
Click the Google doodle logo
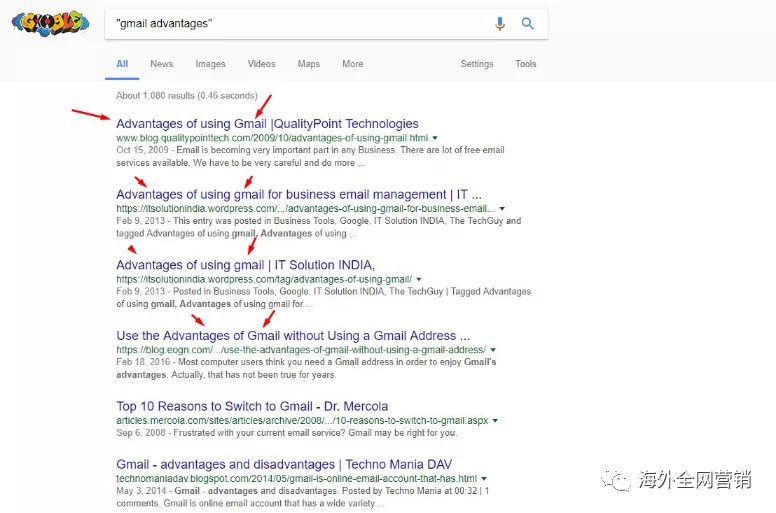pyautogui.click(x=50, y=23)
